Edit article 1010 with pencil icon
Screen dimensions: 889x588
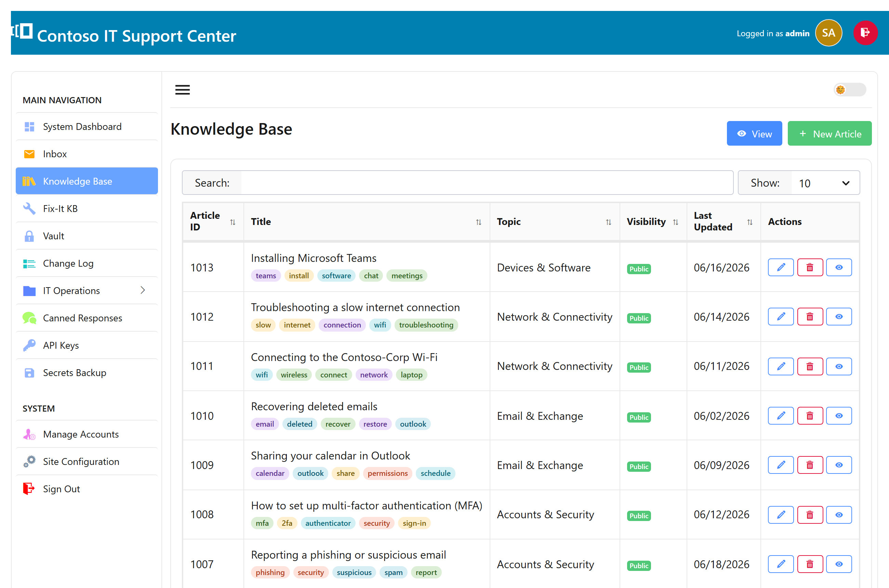tap(781, 416)
